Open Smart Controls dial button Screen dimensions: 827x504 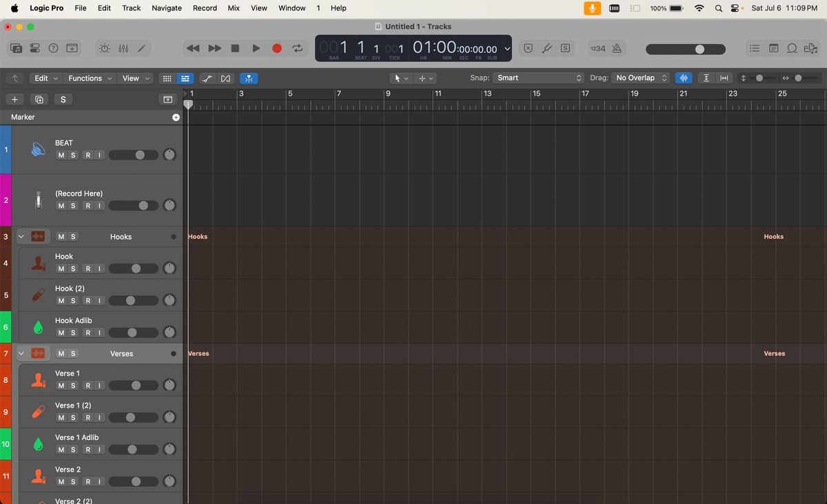(104, 48)
